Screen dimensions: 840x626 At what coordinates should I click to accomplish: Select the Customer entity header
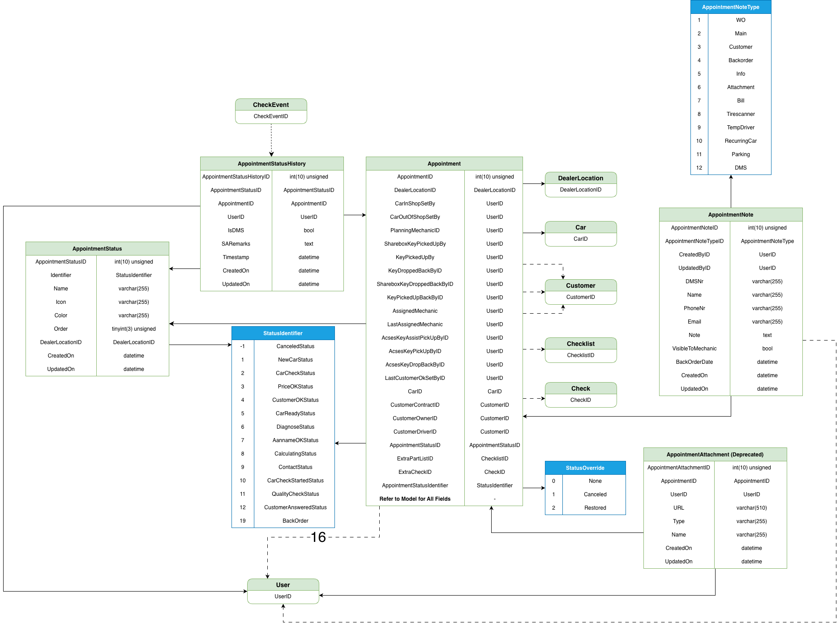click(580, 285)
